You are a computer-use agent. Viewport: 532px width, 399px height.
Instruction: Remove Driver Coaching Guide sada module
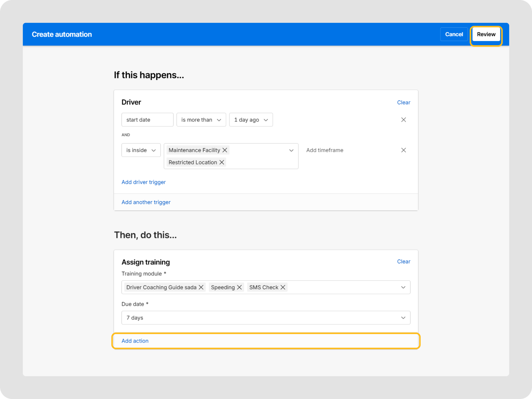(201, 287)
